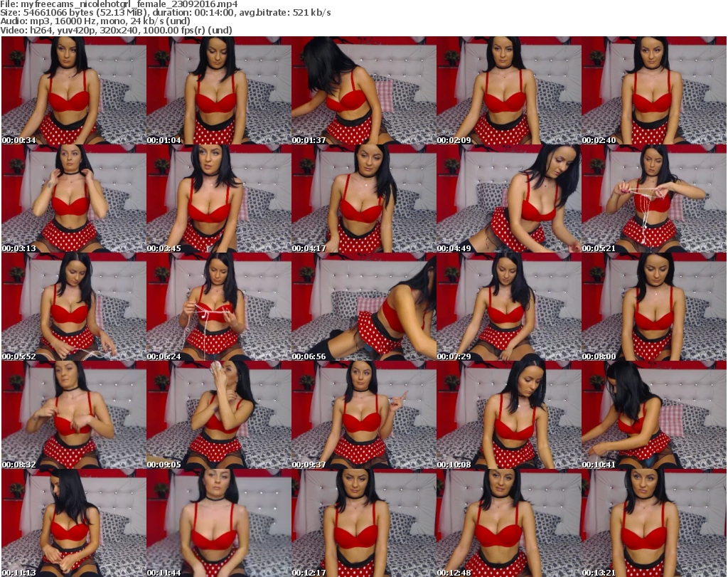Click the 00:12:17 timestamp label
The height and width of the screenshot is (577, 728).
click(x=309, y=572)
